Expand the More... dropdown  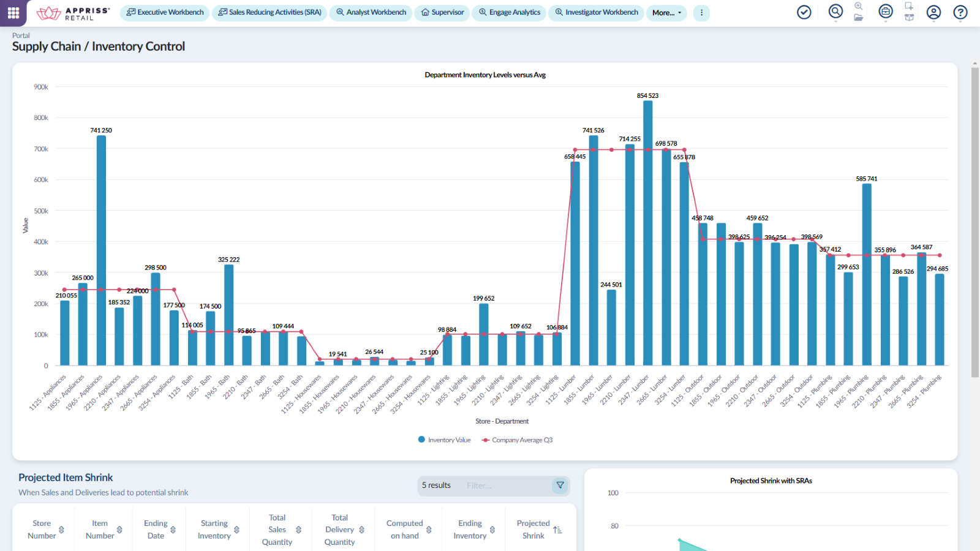click(666, 13)
